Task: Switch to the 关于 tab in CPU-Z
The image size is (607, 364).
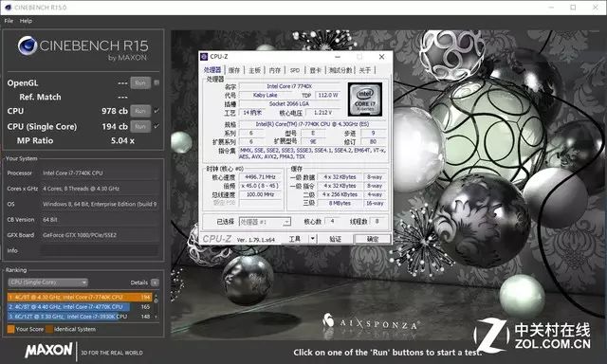Action: [364, 70]
